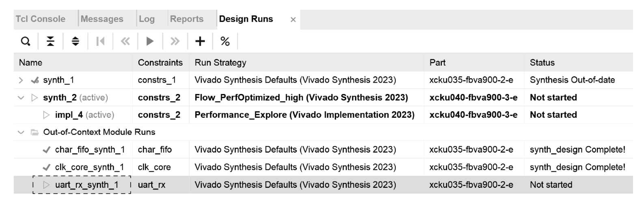
Task: Click the Run Strategy column header
Action: coord(220,63)
